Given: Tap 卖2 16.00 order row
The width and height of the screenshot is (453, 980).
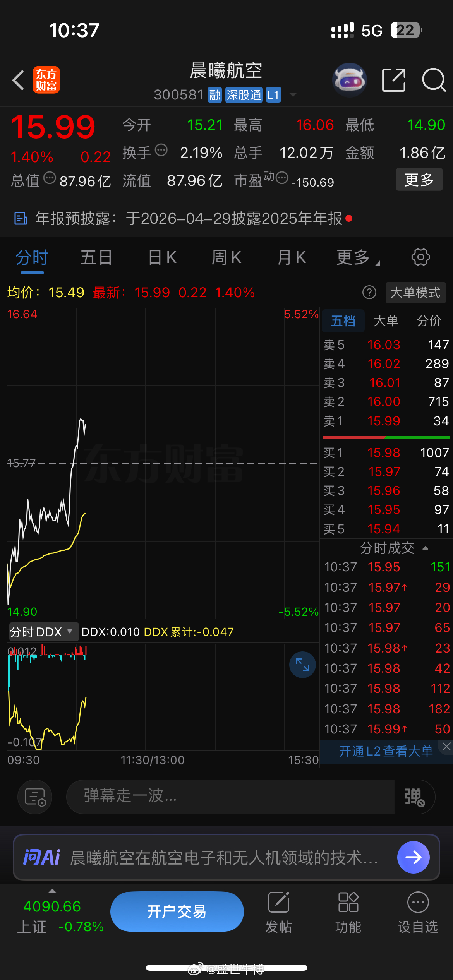Looking at the screenshot, I should click(x=386, y=401).
